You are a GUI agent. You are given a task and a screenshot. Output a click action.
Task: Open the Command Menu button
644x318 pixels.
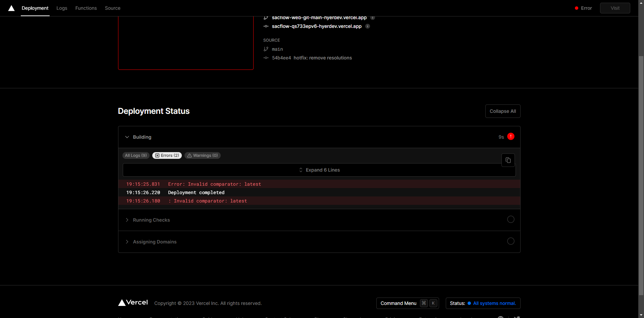point(408,303)
